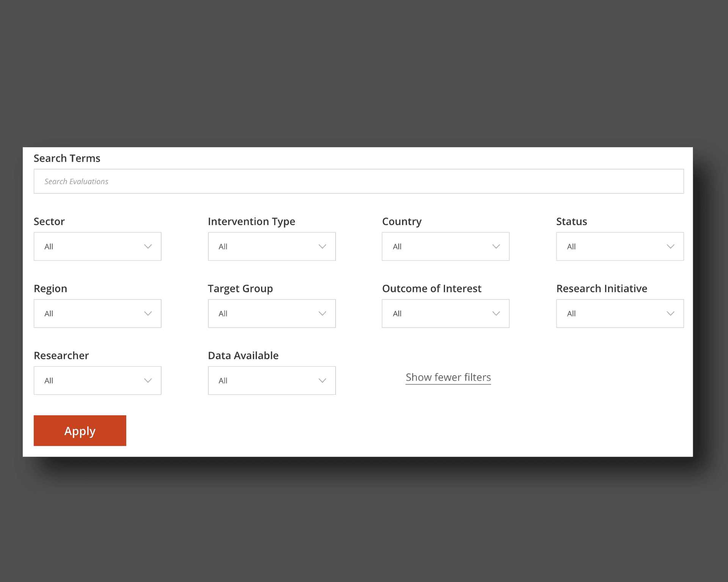Screen dimensions: 728x582
Task: Click the Apply button
Action: pyautogui.click(x=80, y=430)
